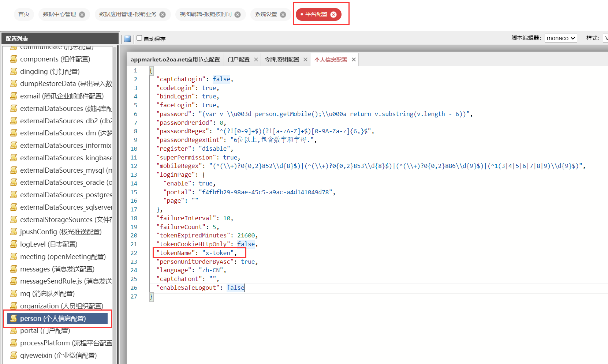
Task: Click the scroll icon beside meeting
Action: tap(14, 256)
